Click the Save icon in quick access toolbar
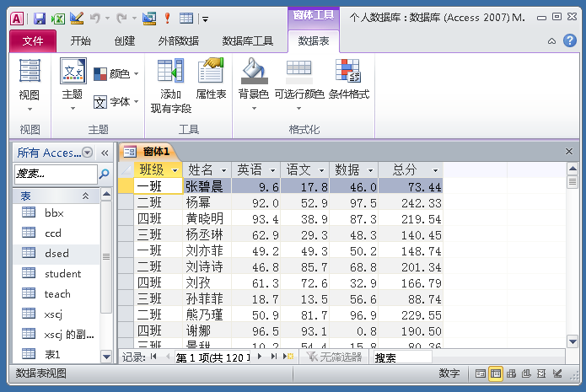Image resolution: width=586 pixels, height=392 pixels. pos(77,18)
